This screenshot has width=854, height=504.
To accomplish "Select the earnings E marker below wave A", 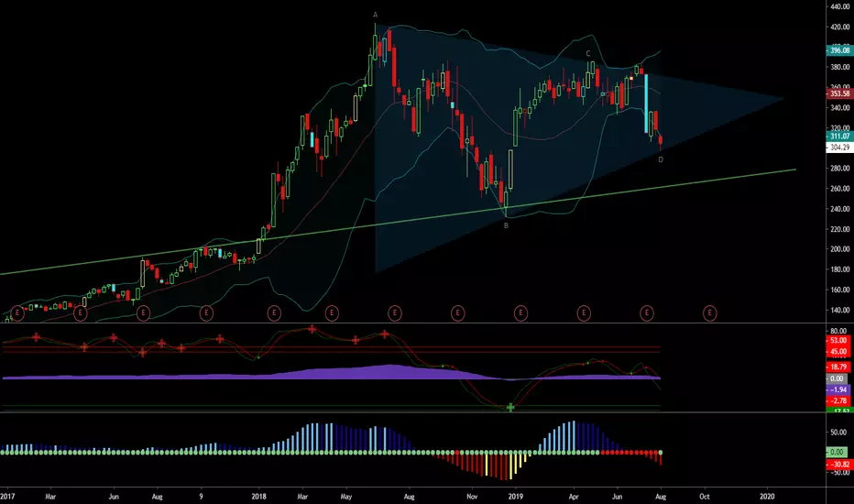I will (395, 313).
